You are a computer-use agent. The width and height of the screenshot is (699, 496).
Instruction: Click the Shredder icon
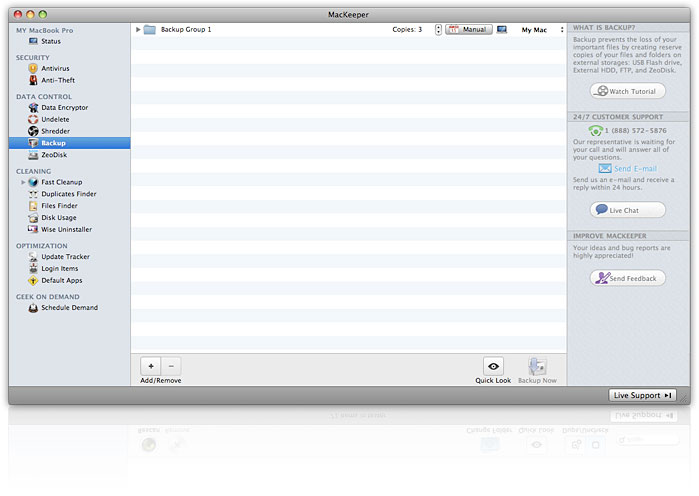pos(33,131)
